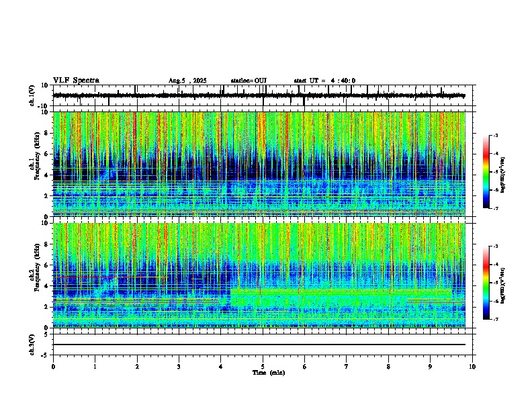Click time axis tick label "6"
532x411 pixels.
305,367
